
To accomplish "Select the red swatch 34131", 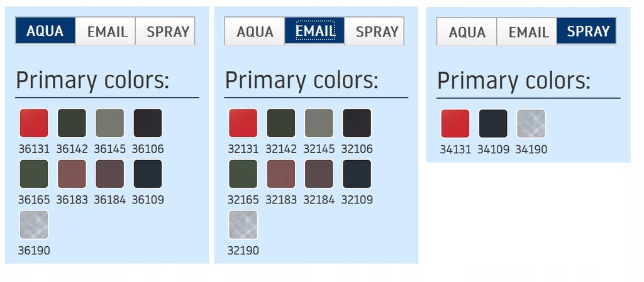I will coord(455,124).
